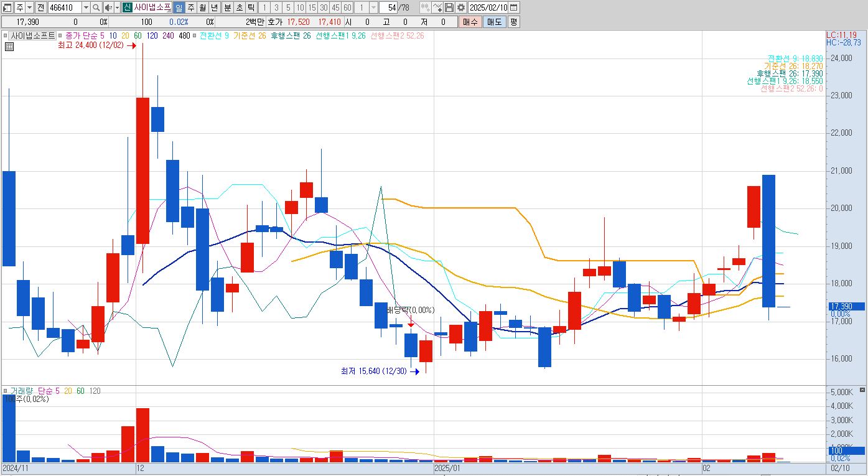Select the 틱 tick chart period

(250, 7)
